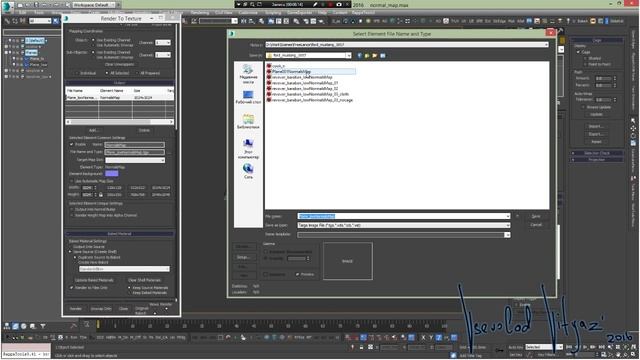Open the Standard:Blinn material type dropdown
640x360 pixels.
pos(124,269)
